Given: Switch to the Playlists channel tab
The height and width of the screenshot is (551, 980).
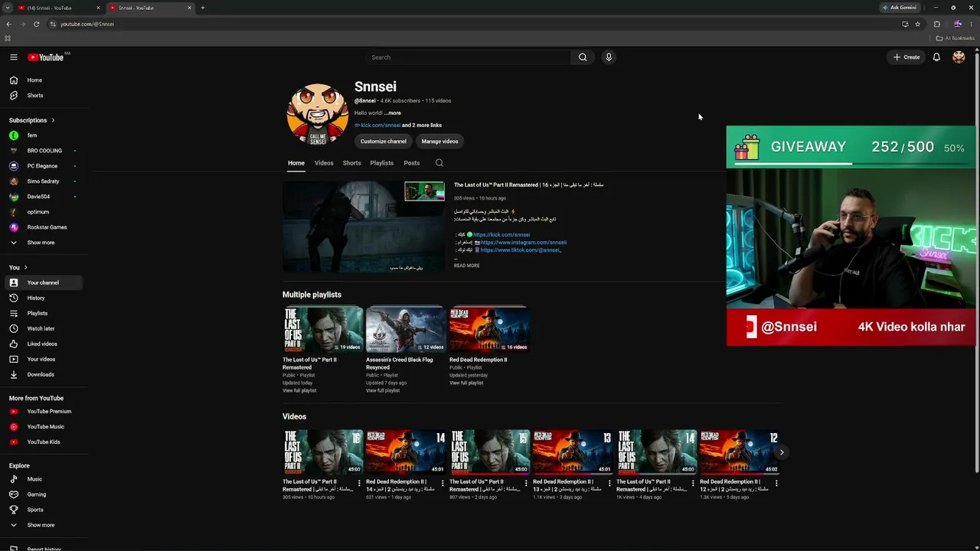Looking at the screenshot, I should click(x=381, y=163).
